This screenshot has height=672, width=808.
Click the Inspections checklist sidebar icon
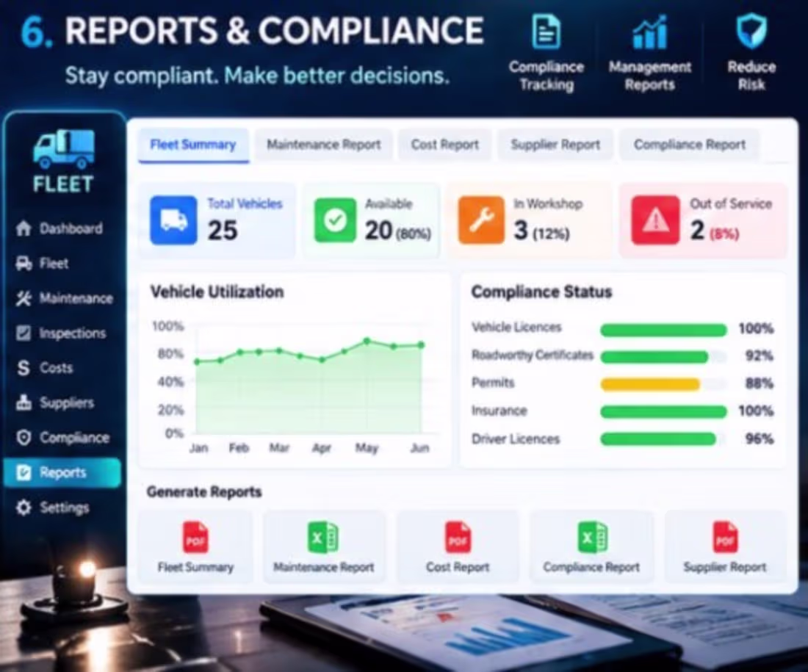coord(24,333)
